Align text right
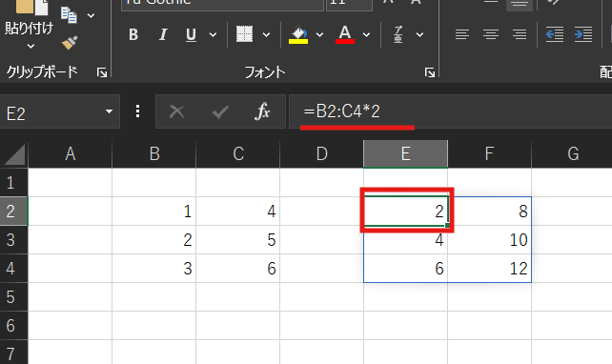Viewport: 612px width, 364px height. 520,34
